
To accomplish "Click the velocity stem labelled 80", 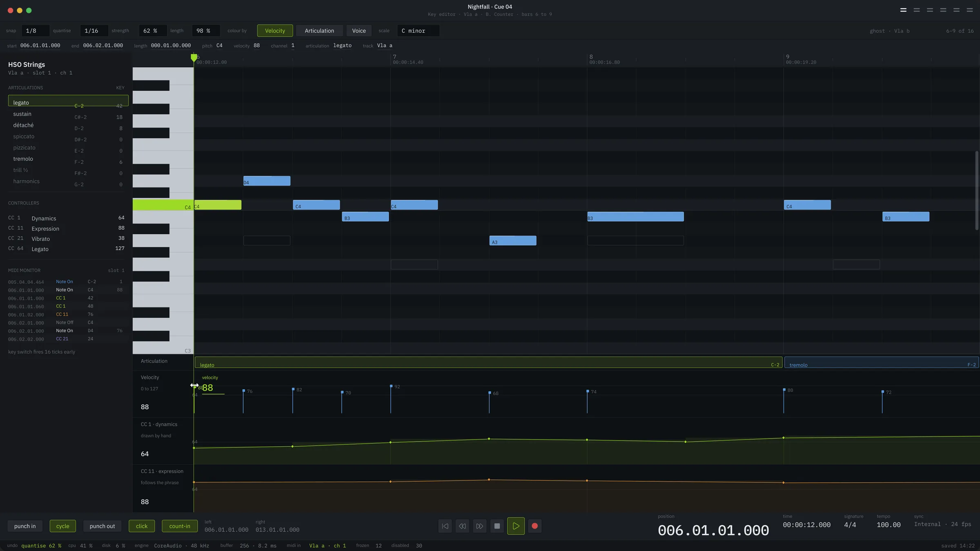I will (x=784, y=401).
